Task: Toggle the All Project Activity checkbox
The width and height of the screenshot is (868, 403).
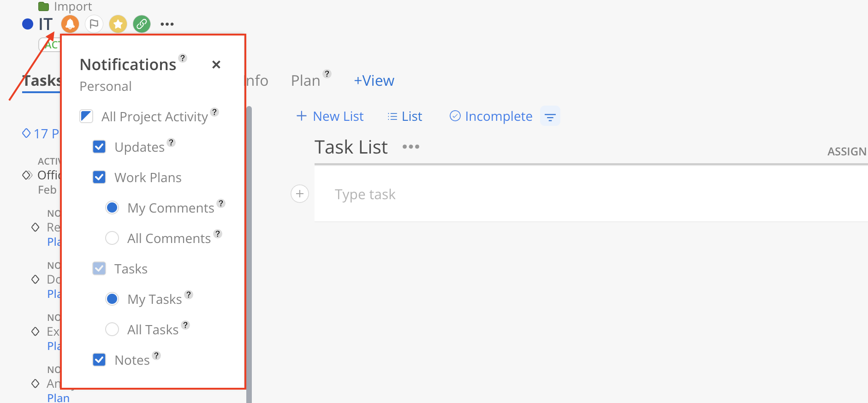Action: tap(86, 116)
